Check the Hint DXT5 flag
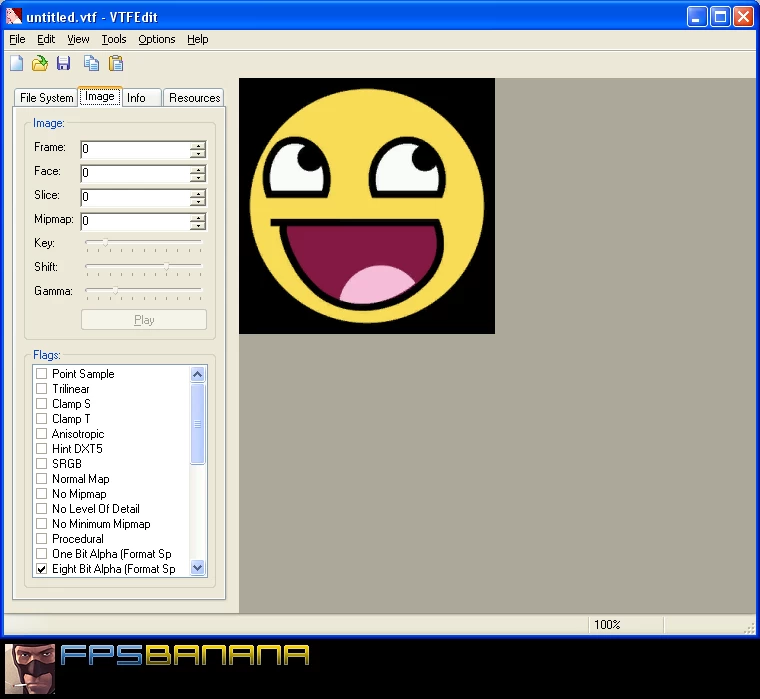This screenshot has width=760, height=699. (42, 449)
